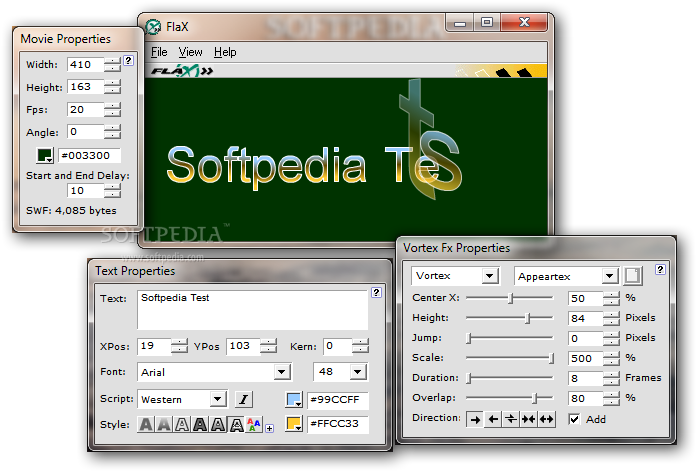The image size is (697, 472).
Task: Select the white outlined A text style
Action: tap(182, 424)
